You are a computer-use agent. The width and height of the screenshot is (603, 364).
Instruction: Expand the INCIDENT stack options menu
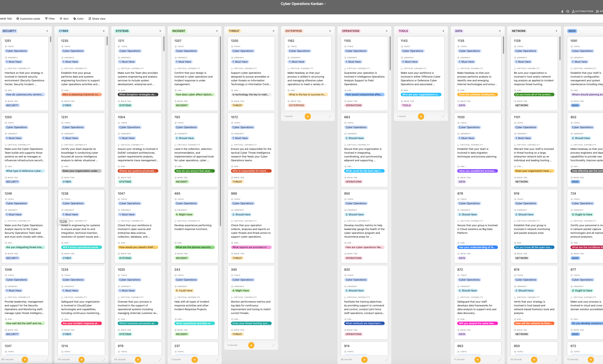pos(217,31)
